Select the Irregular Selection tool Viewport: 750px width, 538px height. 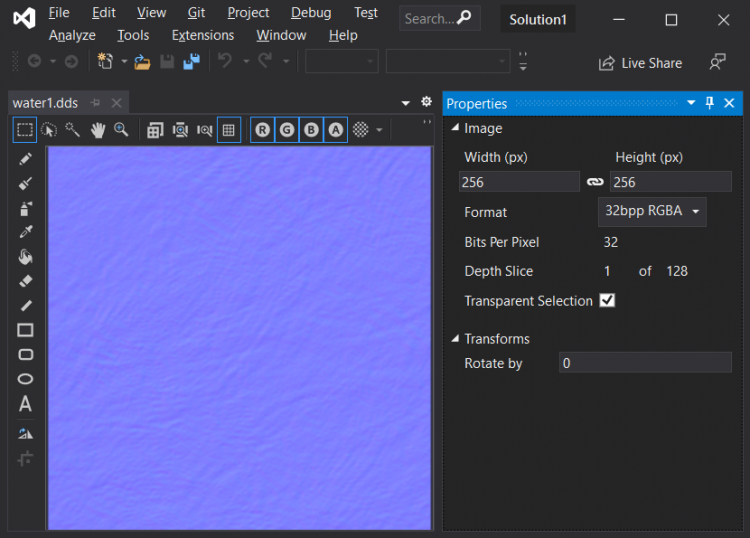click(49, 130)
